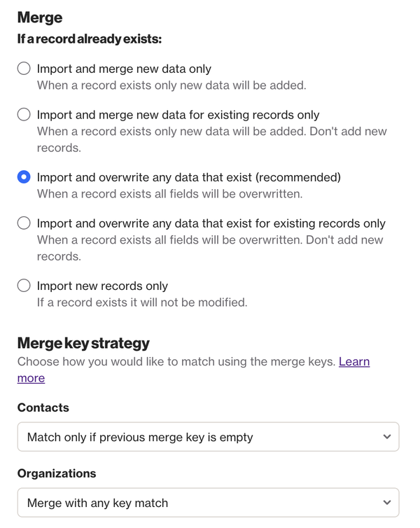Screen dimensions: 420x528
Task: Click the 'Organizations' field label
Action: pyautogui.click(x=57, y=473)
